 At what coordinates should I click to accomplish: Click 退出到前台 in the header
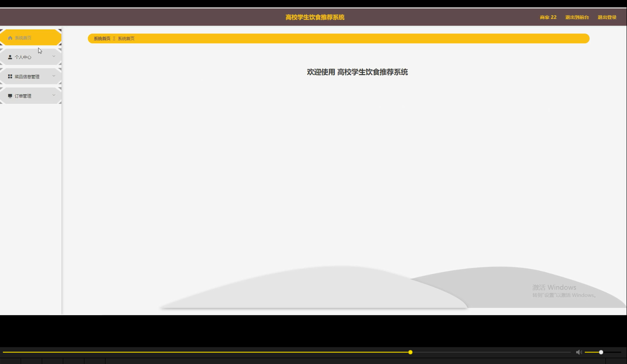tap(577, 17)
